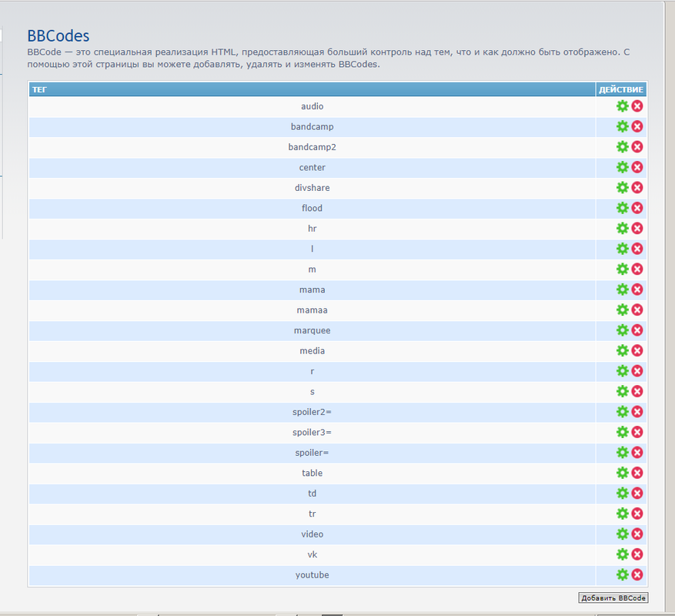Edit the divshare BBCode
The width and height of the screenshot is (675, 616).
[x=622, y=187]
